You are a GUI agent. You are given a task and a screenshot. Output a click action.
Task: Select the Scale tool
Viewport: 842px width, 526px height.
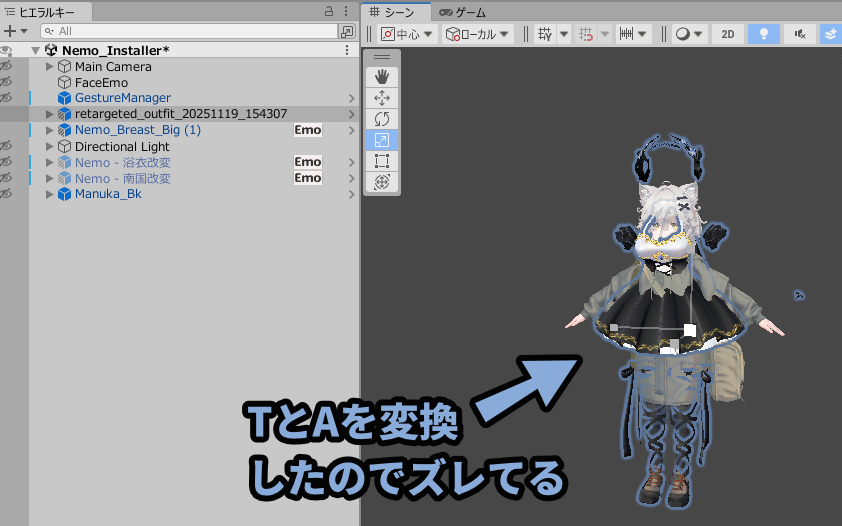tap(381, 140)
